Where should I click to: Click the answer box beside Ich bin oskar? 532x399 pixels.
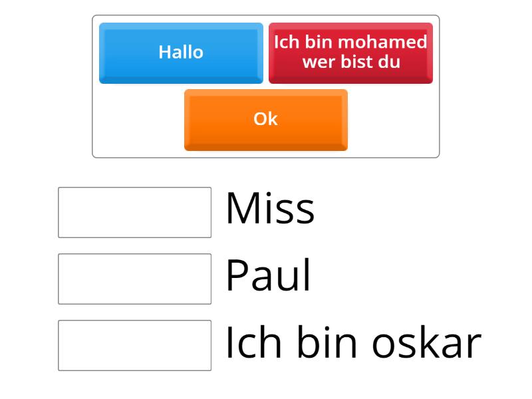coord(134,343)
